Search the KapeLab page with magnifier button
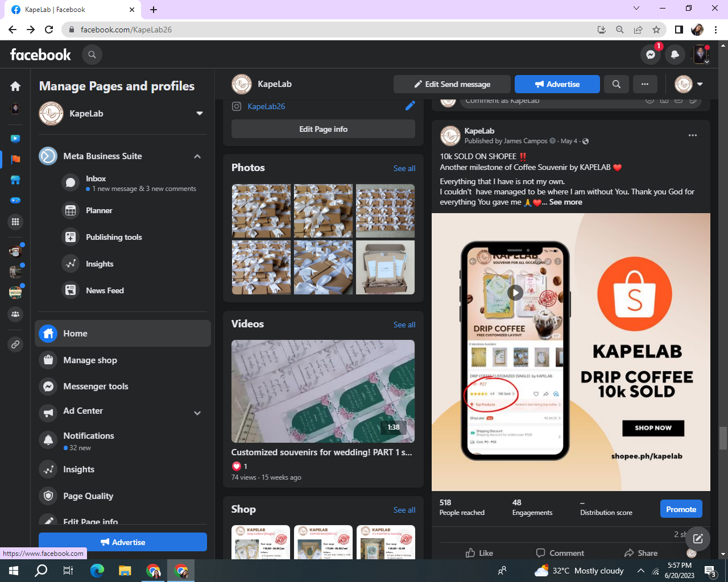728x582 pixels. 617,84
